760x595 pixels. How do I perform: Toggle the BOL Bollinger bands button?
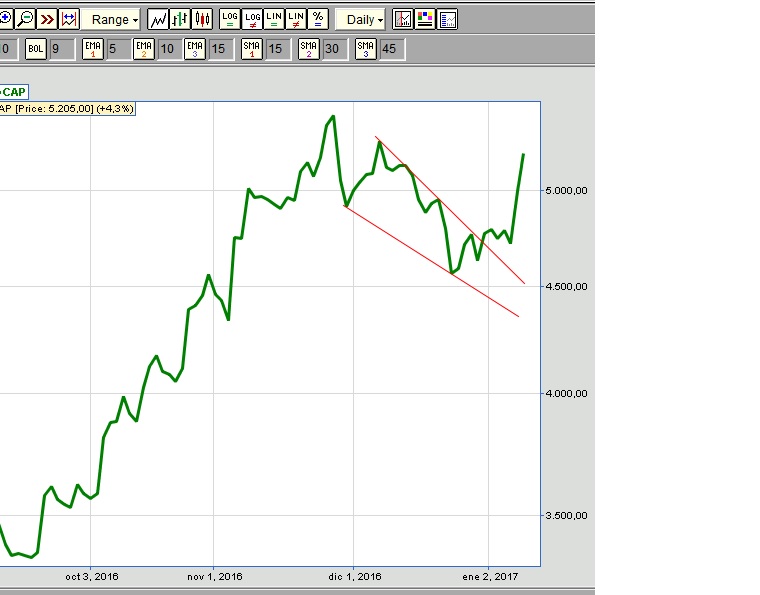point(35,49)
